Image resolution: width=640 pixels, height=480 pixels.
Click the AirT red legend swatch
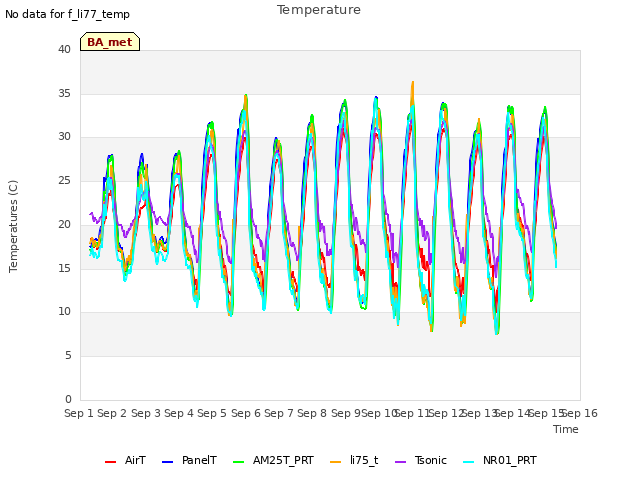coord(110,462)
